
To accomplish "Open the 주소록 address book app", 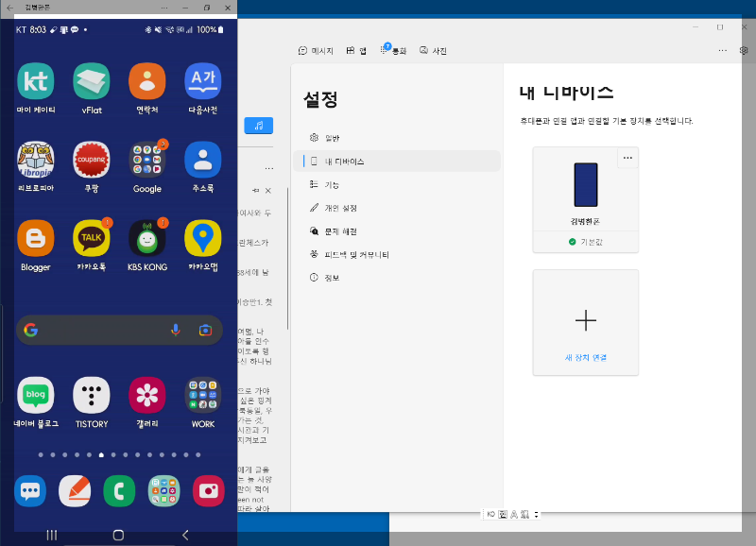I will (203, 160).
